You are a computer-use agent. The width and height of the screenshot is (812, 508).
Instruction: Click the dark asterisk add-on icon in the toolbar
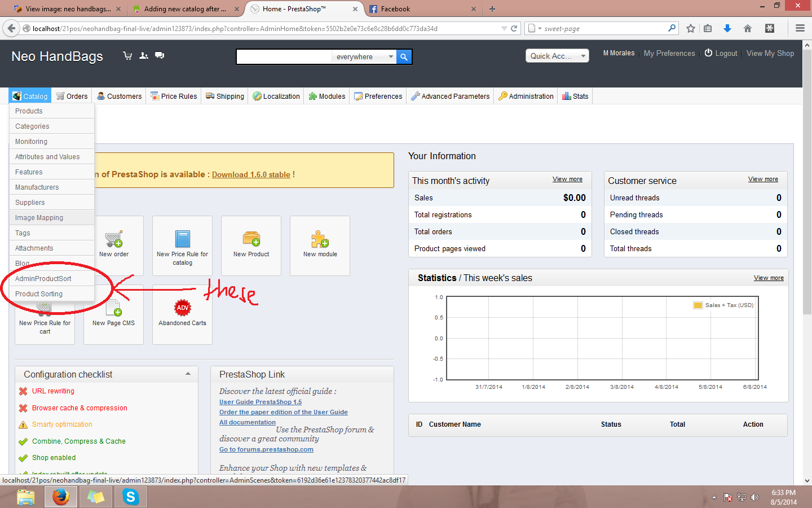(770, 28)
